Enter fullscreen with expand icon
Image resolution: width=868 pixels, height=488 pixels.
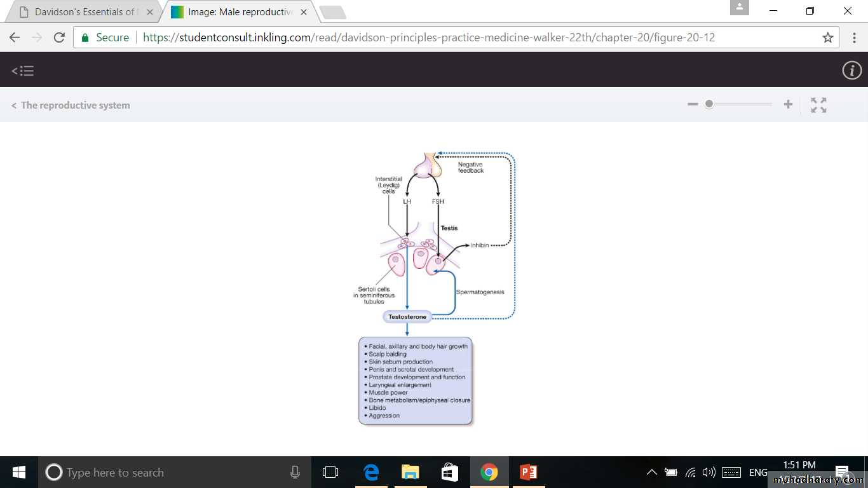point(818,105)
